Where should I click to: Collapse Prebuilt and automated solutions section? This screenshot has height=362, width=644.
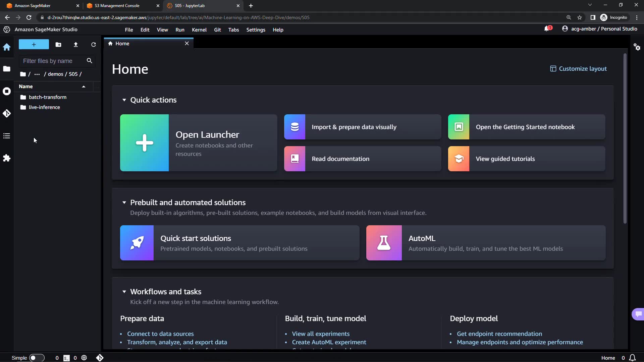click(x=124, y=202)
